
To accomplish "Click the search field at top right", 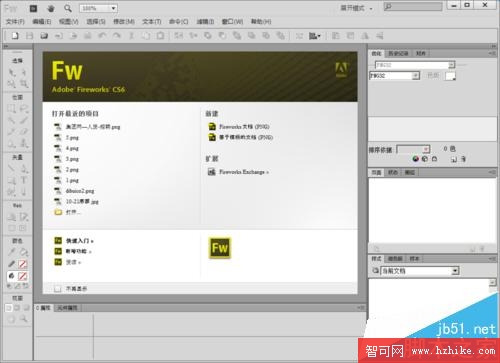I will click(x=413, y=7).
